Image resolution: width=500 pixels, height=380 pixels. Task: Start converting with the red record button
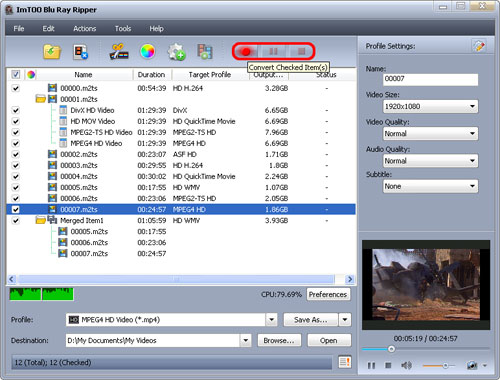246,51
